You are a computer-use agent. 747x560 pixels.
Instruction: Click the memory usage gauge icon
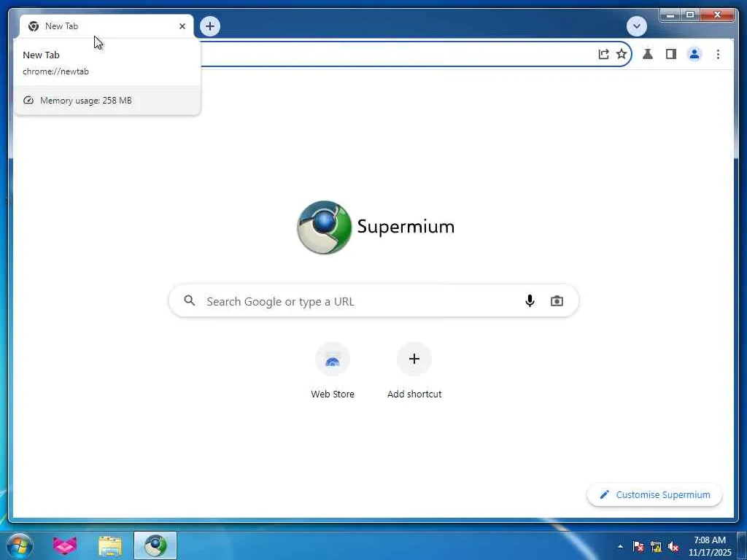click(28, 100)
